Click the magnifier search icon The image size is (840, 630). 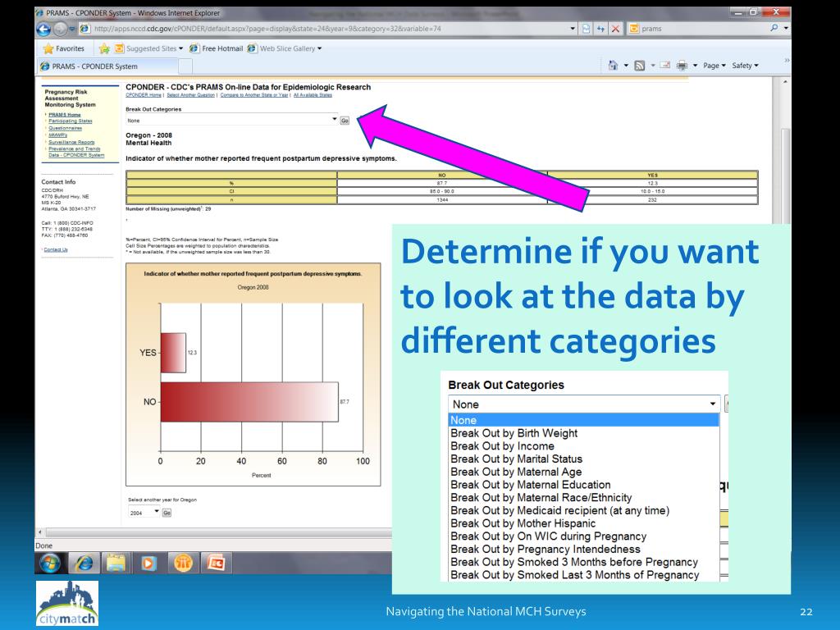[x=774, y=28]
